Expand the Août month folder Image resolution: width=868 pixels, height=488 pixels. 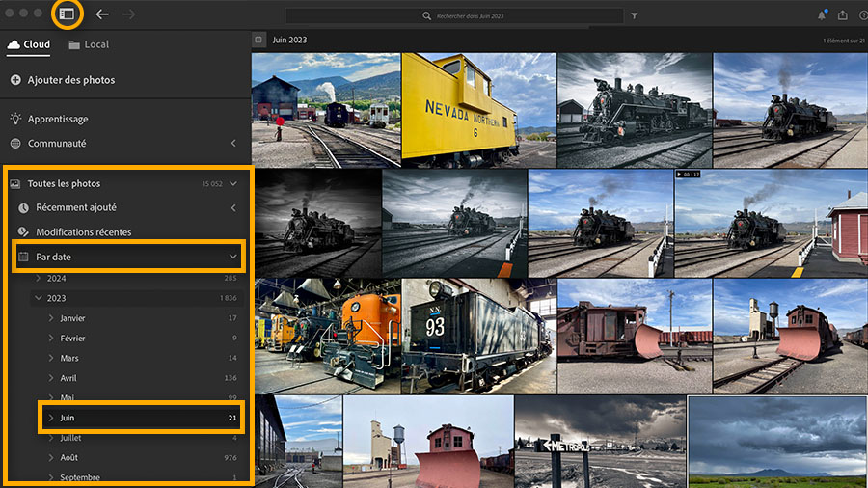[x=52, y=457]
